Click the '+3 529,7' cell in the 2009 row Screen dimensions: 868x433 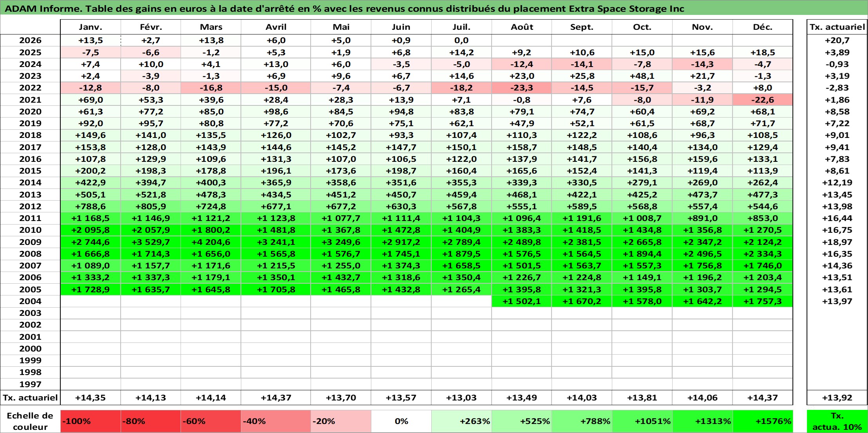tap(151, 242)
